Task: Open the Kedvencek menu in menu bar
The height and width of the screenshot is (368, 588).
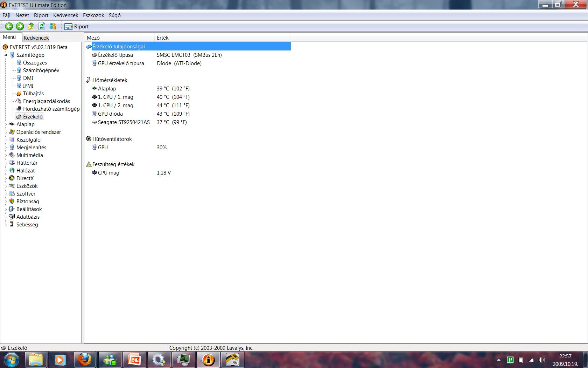Action: 65,15
